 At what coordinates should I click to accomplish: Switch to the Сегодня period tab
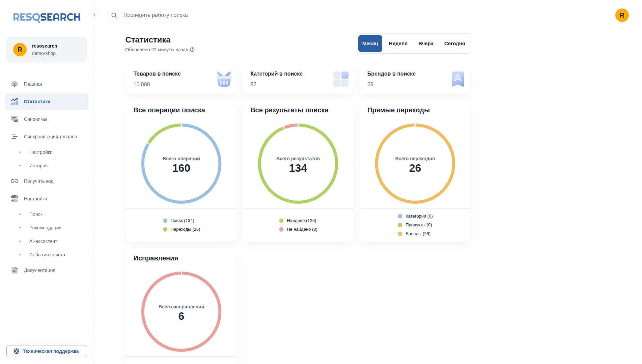454,44
